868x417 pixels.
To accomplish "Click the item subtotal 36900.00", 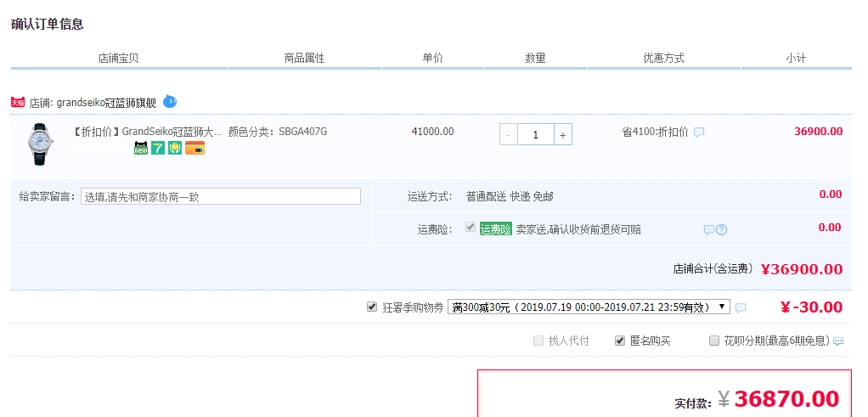I will (819, 132).
